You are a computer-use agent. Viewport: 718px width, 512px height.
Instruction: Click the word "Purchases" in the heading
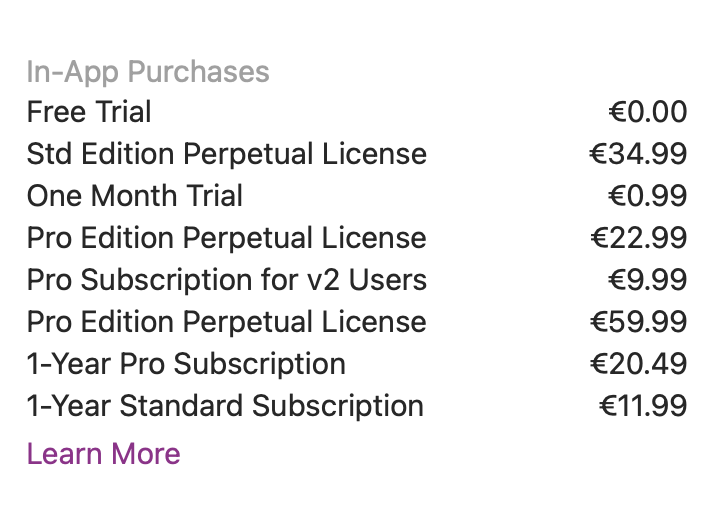pos(198,72)
